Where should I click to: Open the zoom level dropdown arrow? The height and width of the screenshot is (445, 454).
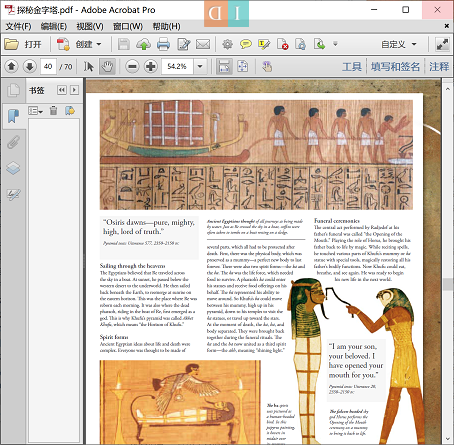click(x=200, y=67)
